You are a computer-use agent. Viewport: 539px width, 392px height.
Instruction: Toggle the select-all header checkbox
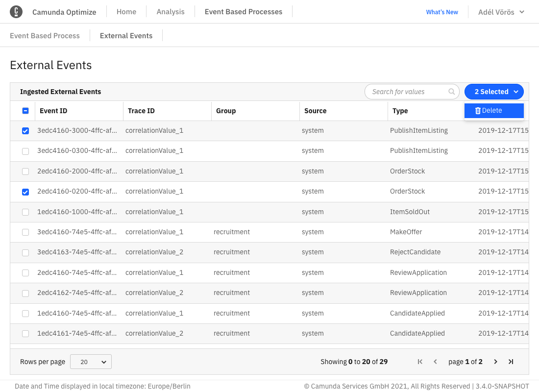(25, 111)
